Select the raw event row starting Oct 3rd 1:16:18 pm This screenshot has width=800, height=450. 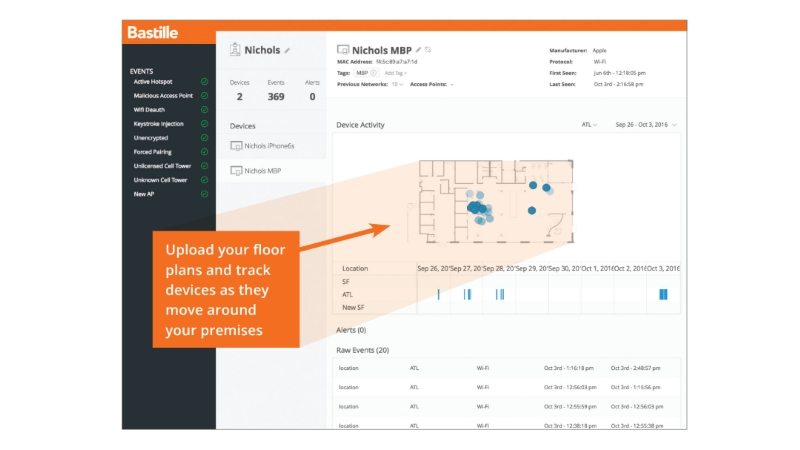[x=506, y=368]
